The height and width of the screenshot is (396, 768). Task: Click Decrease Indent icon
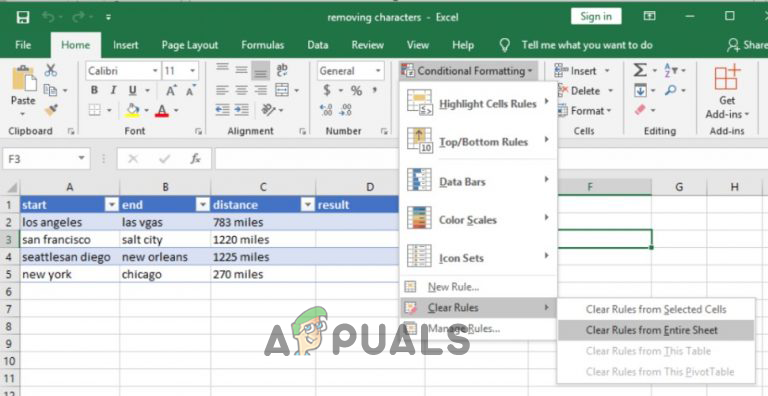(x=222, y=110)
